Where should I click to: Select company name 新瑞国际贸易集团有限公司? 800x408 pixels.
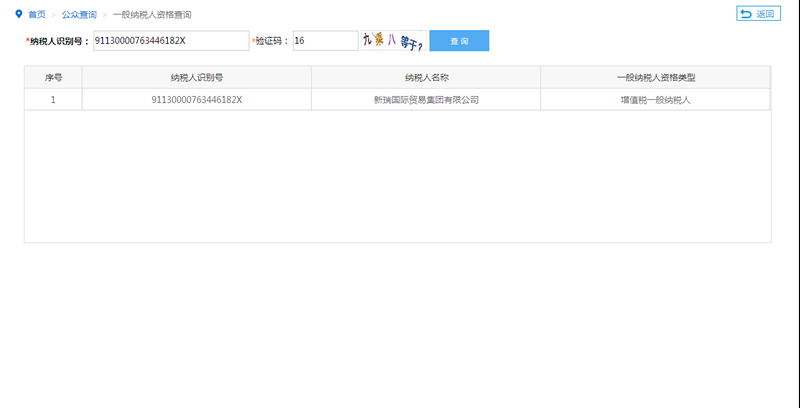[426, 100]
